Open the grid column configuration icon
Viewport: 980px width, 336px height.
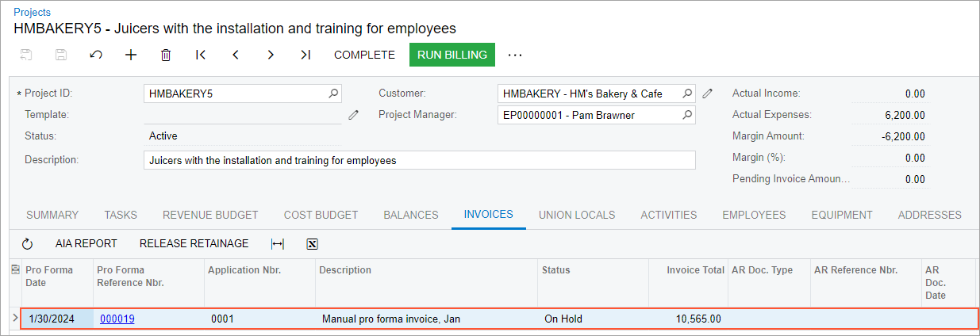(x=14, y=270)
